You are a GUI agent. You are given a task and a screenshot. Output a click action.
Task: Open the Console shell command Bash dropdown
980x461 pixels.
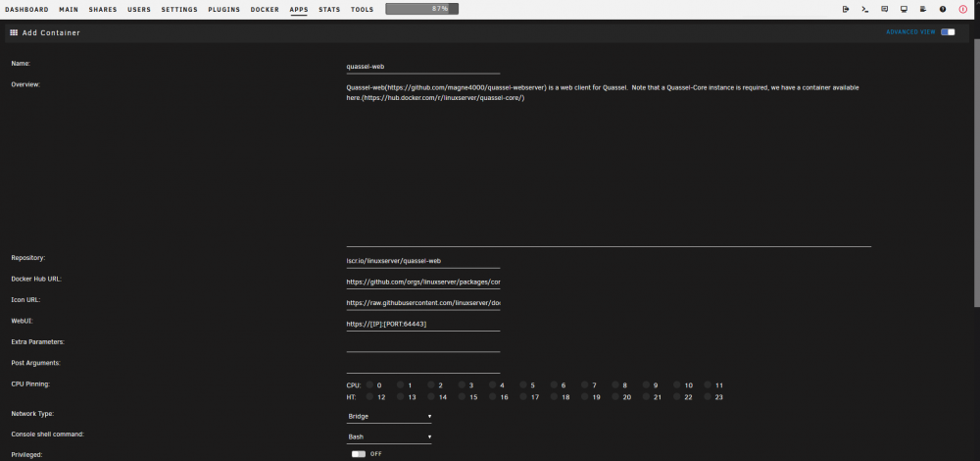pyautogui.click(x=389, y=436)
